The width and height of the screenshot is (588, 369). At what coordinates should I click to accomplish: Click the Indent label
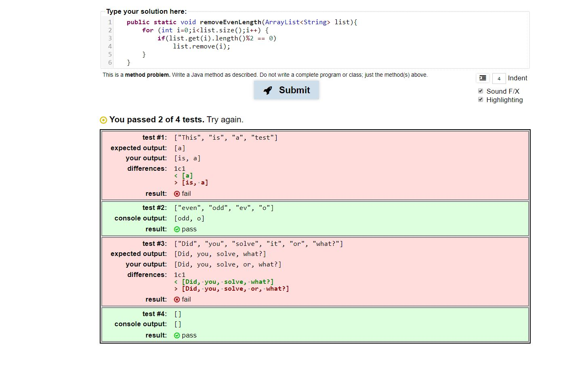point(518,78)
